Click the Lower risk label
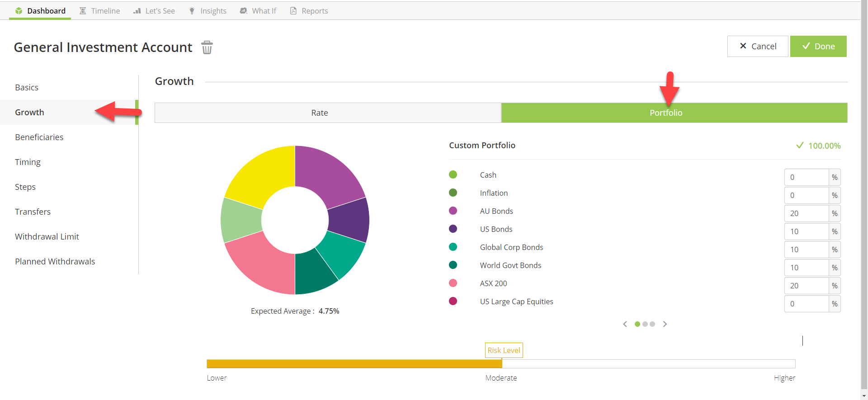The image size is (868, 400). [x=217, y=378]
